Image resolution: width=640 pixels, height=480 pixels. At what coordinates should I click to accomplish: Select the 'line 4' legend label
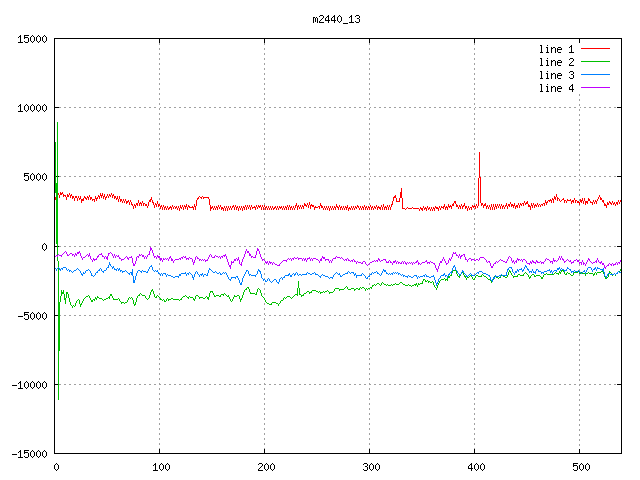click(x=556, y=88)
